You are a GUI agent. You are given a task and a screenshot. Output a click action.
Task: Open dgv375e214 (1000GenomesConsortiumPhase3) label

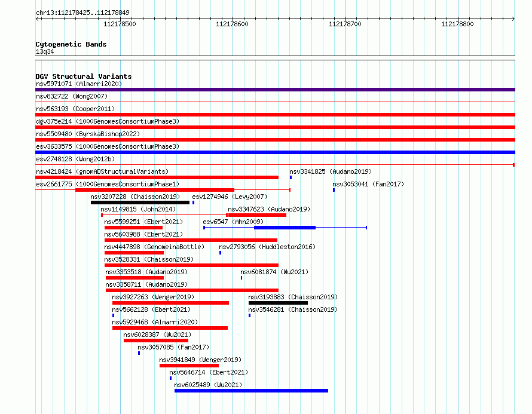click(x=108, y=121)
